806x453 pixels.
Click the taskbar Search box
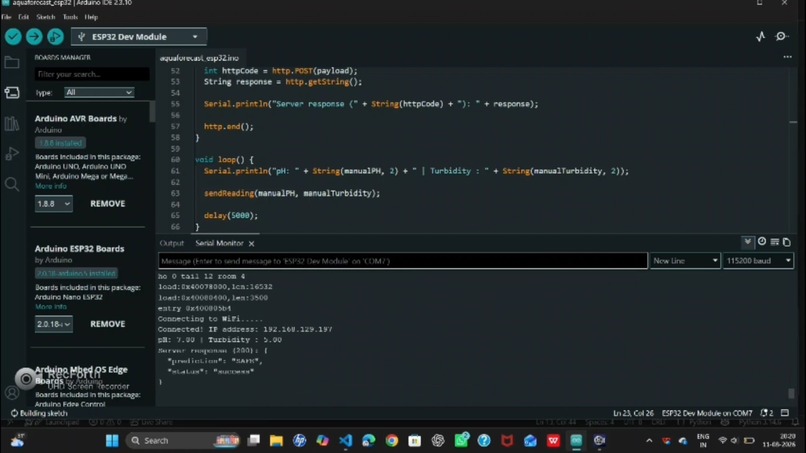tap(183, 440)
